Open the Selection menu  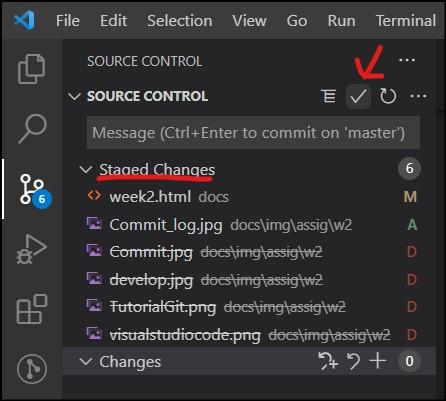pyautogui.click(x=180, y=21)
